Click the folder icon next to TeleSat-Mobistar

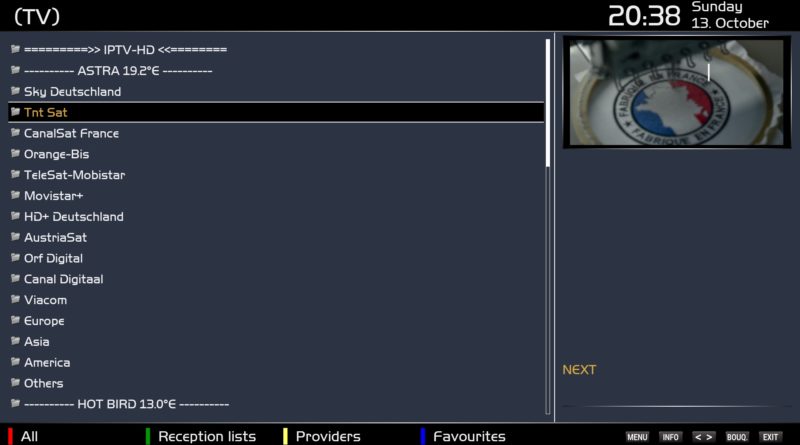tap(15, 175)
